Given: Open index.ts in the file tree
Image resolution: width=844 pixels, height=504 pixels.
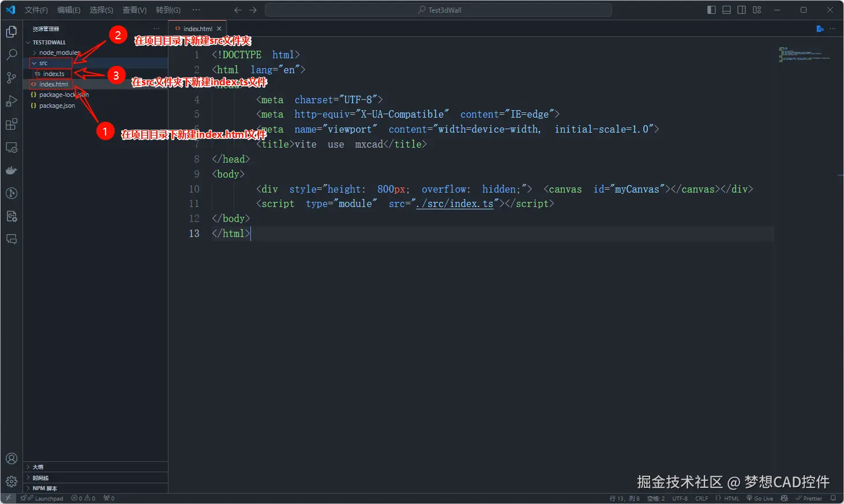Looking at the screenshot, I should [95, 74].
